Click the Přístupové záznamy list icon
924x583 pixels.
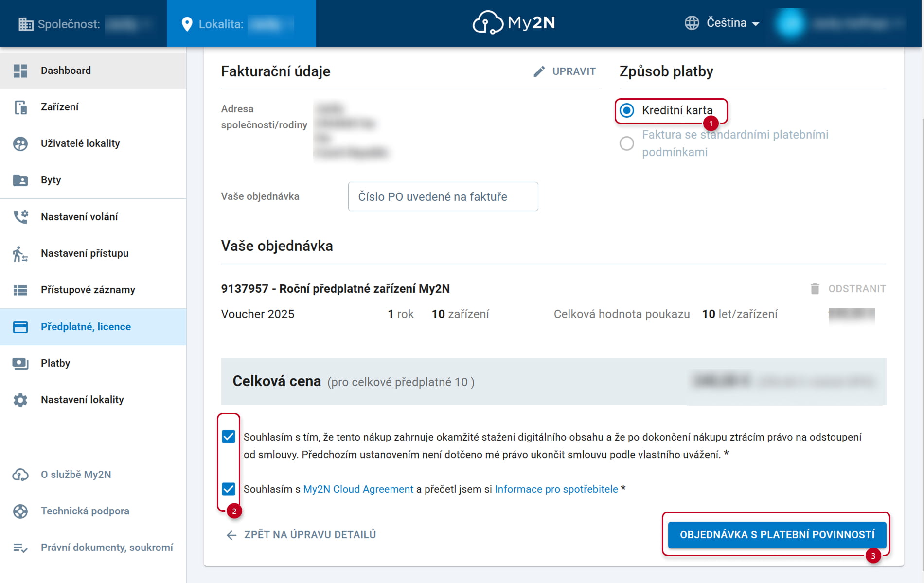20,290
